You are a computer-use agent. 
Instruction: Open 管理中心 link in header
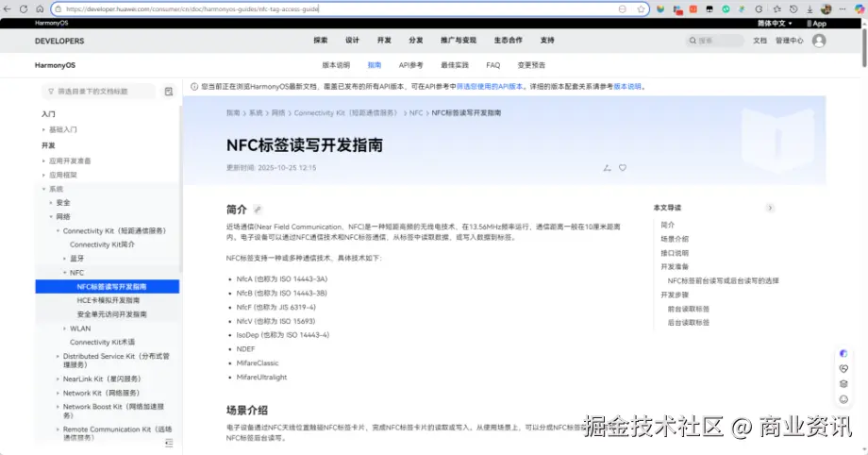tap(789, 41)
